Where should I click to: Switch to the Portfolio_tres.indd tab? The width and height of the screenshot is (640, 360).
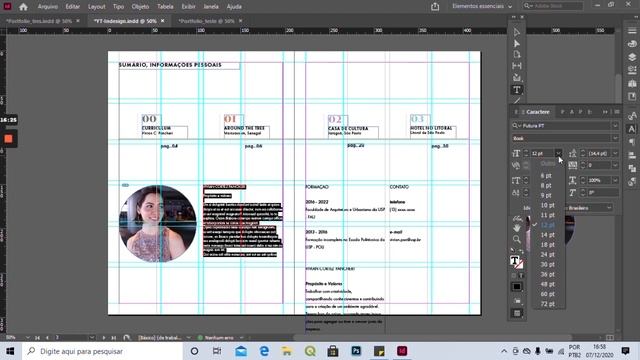(39, 21)
